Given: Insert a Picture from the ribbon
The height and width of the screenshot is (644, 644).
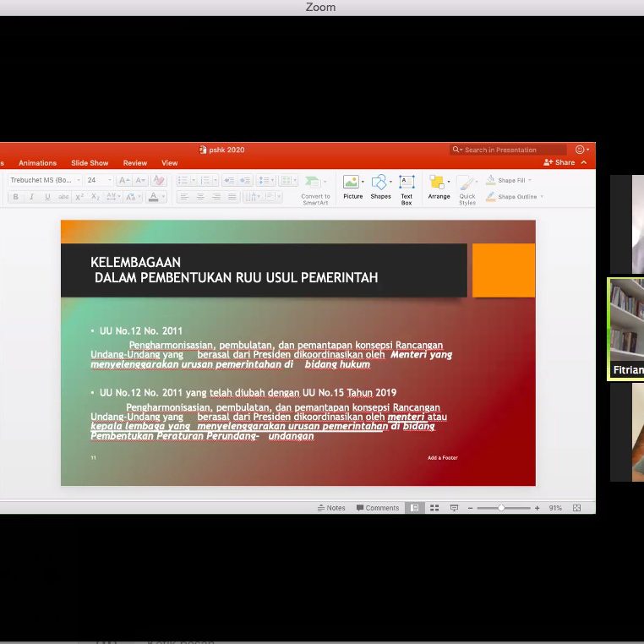Looking at the screenshot, I should (352, 186).
